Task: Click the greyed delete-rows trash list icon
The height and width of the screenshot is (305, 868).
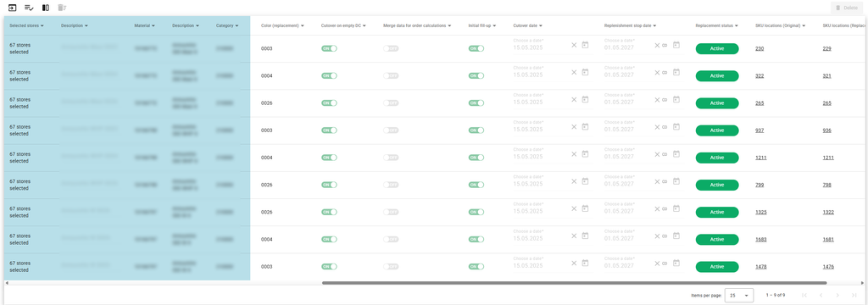Action: (x=62, y=8)
